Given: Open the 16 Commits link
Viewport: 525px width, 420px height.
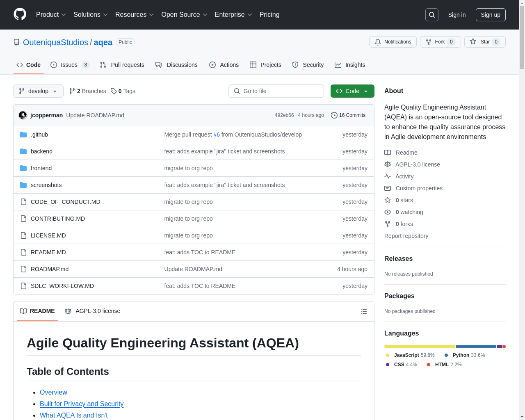Looking at the screenshot, I should click(348, 115).
